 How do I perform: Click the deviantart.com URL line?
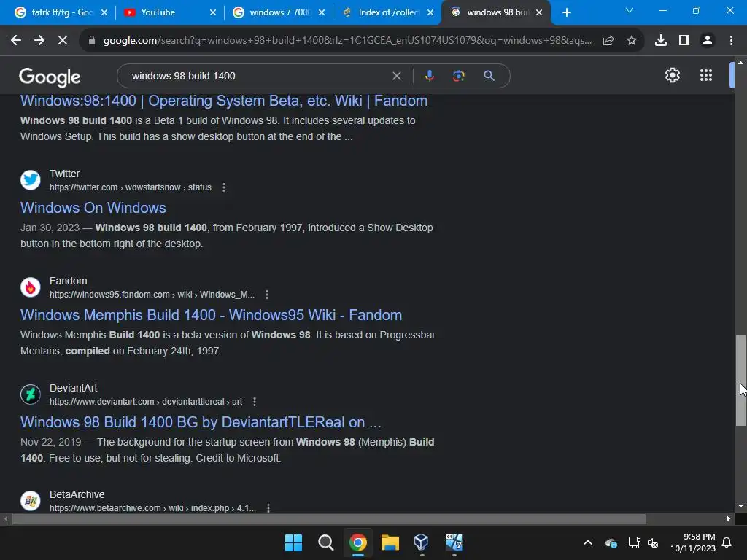pyautogui.click(x=146, y=402)
